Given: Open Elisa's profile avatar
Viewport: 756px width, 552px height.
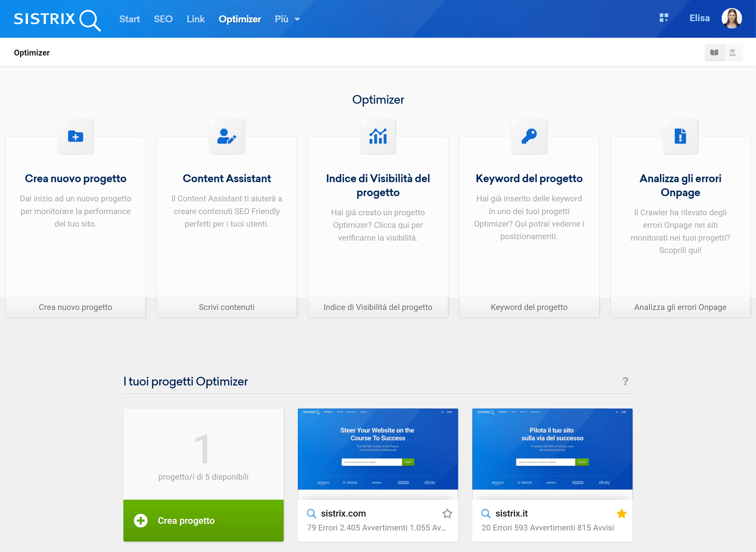Looking at the screenshot, I should click(x=732, y=18).
